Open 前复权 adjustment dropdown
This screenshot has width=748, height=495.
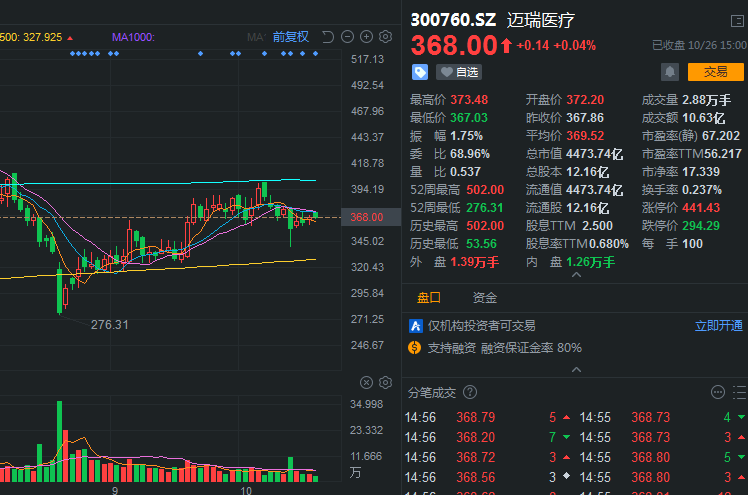pyautogui.click(x=291, y=37)
